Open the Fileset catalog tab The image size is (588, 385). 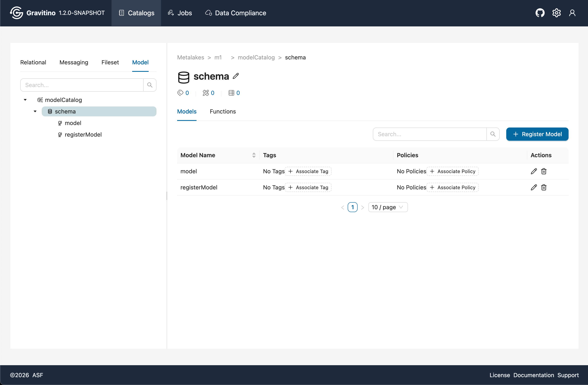110,63
